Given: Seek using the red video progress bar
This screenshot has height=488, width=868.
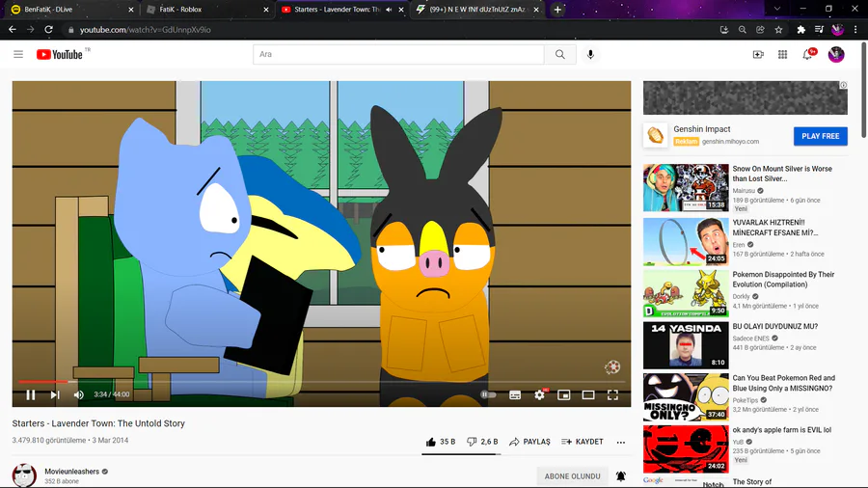Looking at the screenshot, I should tap(324, 382).
